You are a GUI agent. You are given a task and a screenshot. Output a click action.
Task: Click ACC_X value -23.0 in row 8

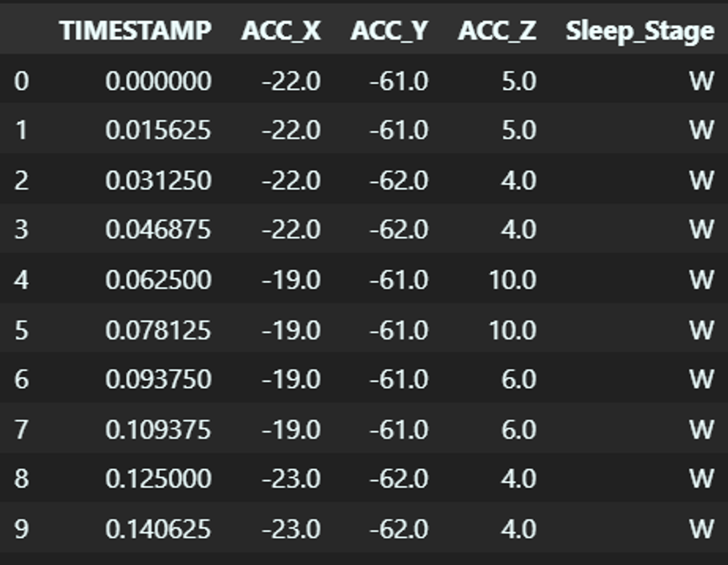[x=291, y=479]
